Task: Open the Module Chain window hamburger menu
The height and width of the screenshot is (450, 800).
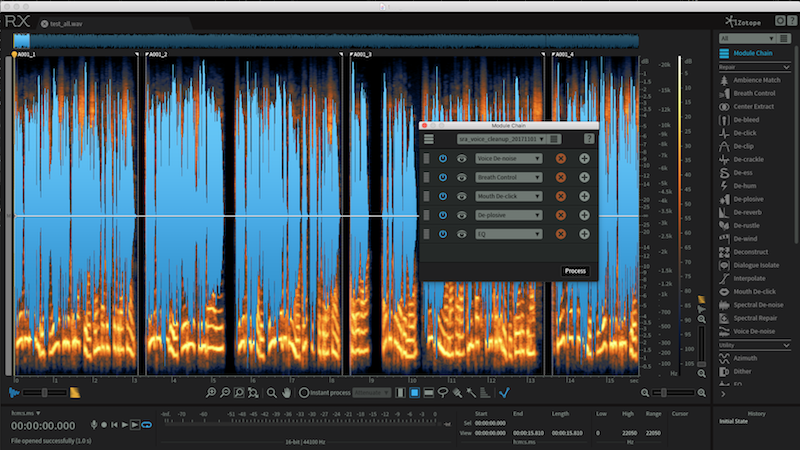Action: pyautogui.click(x=429, y=139)
